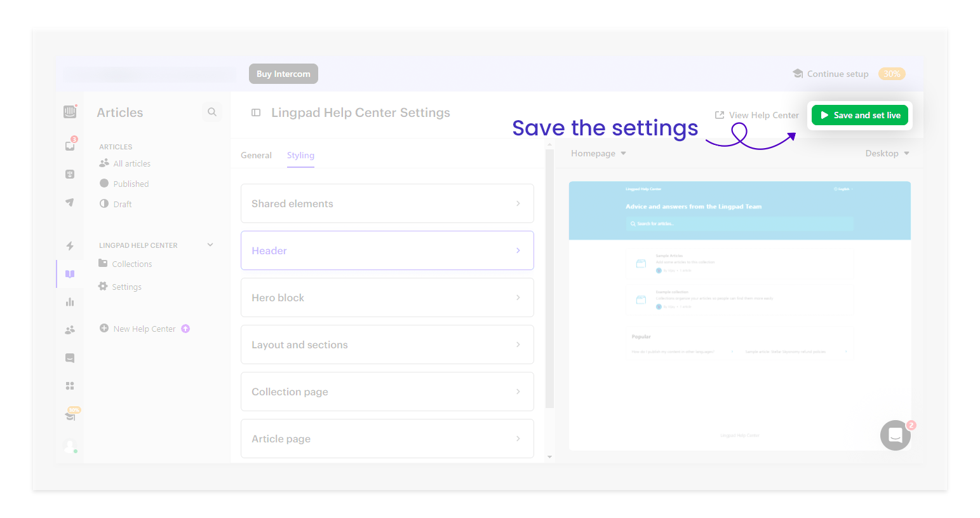Toggle sidebar panel icon beside Lingpad title

click(256, 112)
